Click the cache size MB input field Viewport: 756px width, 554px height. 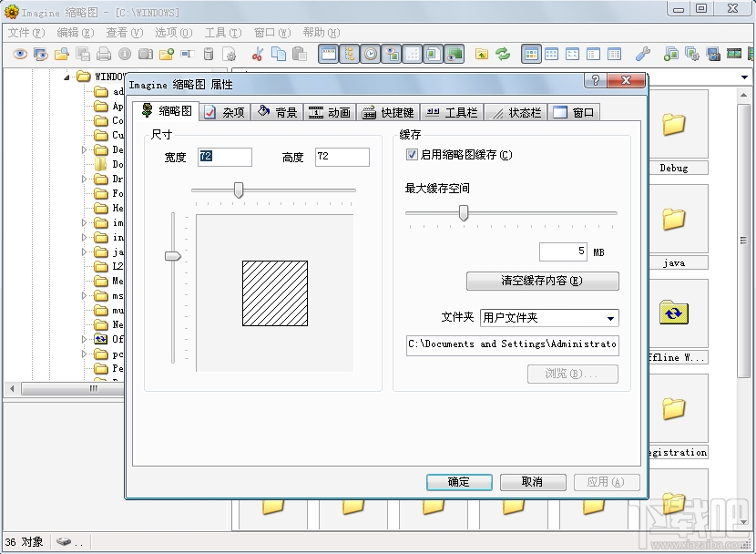[563, 251]
